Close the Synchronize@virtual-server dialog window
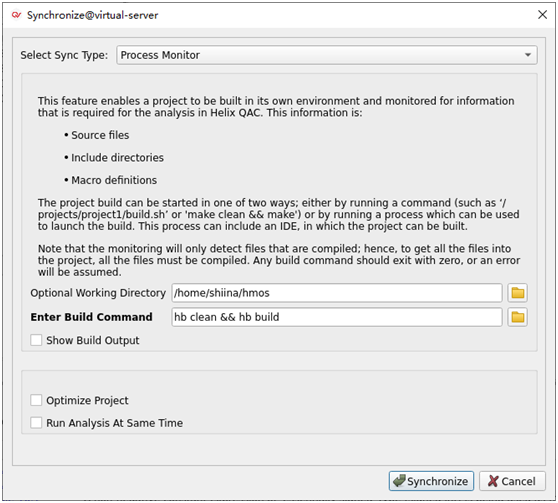The image size is (558, 503). click(x=542, y=15)
